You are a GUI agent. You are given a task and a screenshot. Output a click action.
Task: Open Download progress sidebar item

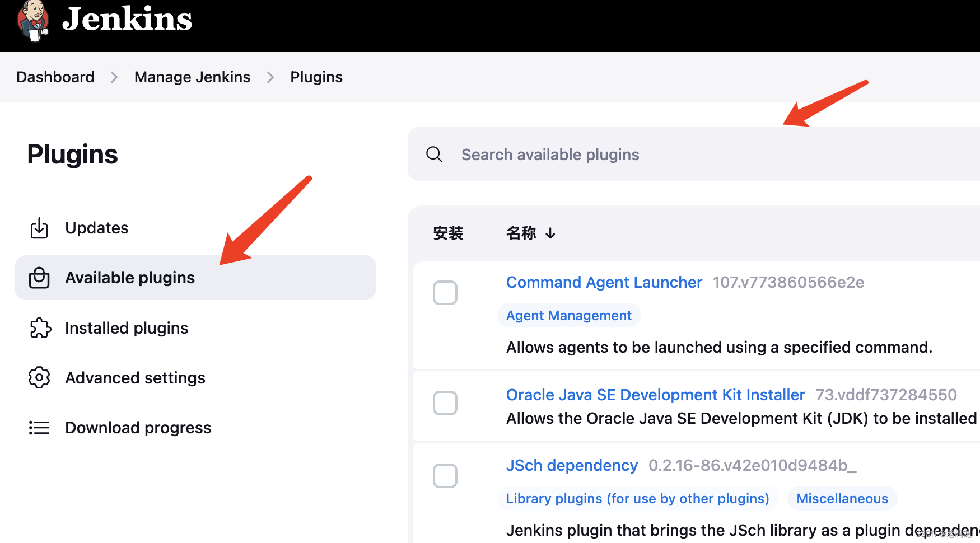click(x=195, y=428)
